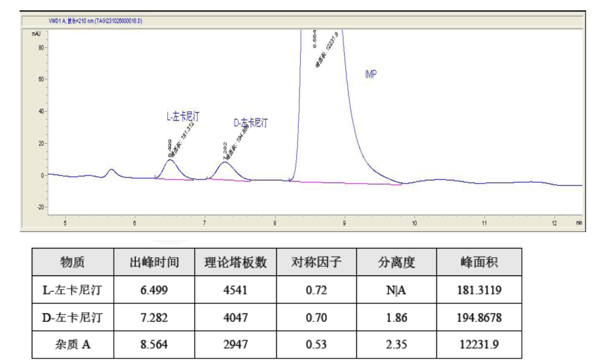Click the VWD1 A signal header text
This screenshot has width=613, height=364.
(95, 21)
